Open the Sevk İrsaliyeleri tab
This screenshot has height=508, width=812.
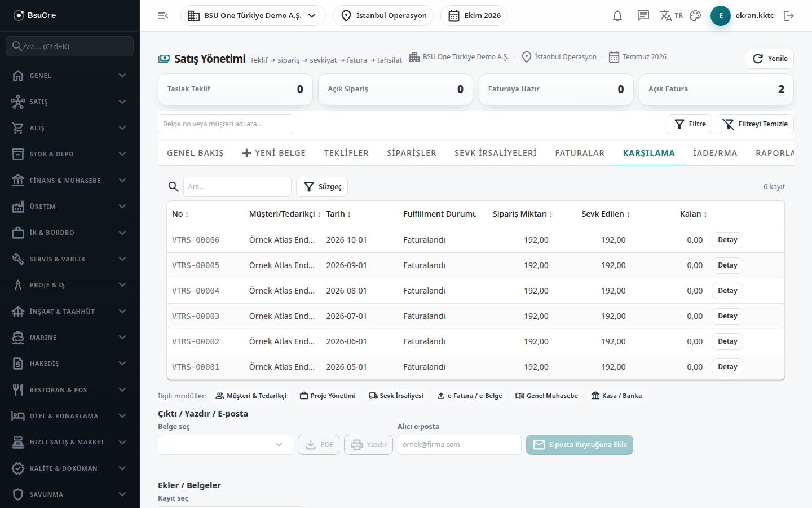pos(496,153)
